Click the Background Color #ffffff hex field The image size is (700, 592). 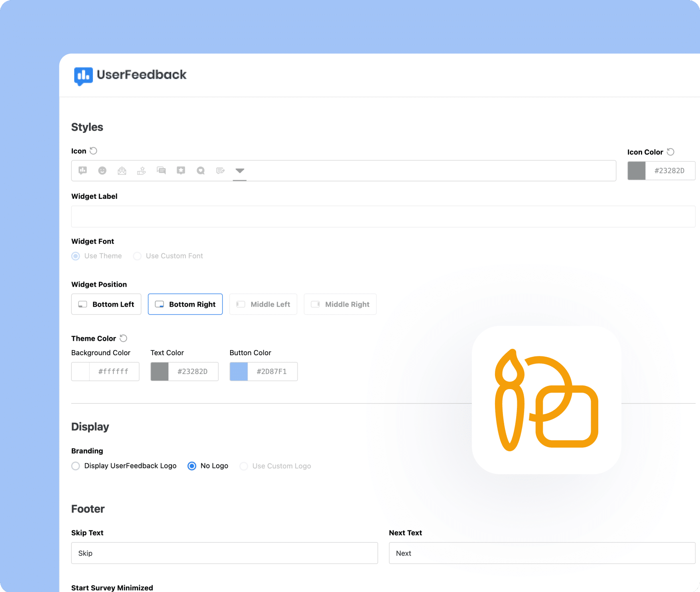click(114, 372)
